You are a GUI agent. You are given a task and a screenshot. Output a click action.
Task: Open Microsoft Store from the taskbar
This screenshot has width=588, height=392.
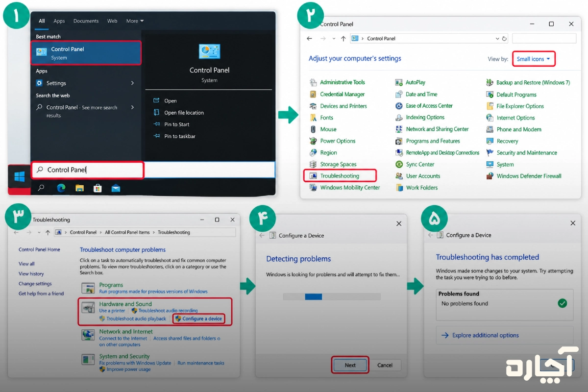coord(98,188)
